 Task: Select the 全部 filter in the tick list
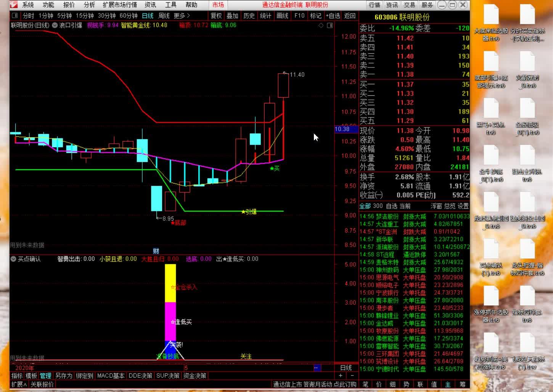click(x=365, y=206)
